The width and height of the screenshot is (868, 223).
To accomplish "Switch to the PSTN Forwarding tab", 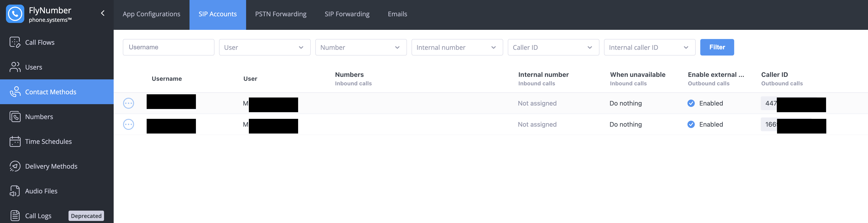I will pos(280,14).
